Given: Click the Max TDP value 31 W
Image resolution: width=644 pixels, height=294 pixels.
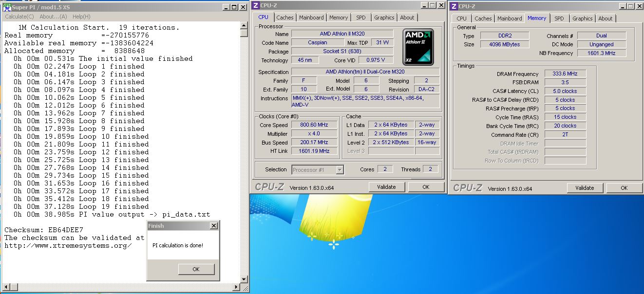Looking at the screenshot, I should point(382,42).
